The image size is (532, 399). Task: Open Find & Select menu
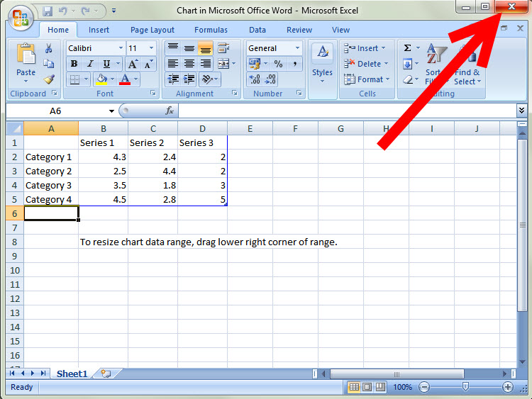pyautogui.click(x=467, y=77)
